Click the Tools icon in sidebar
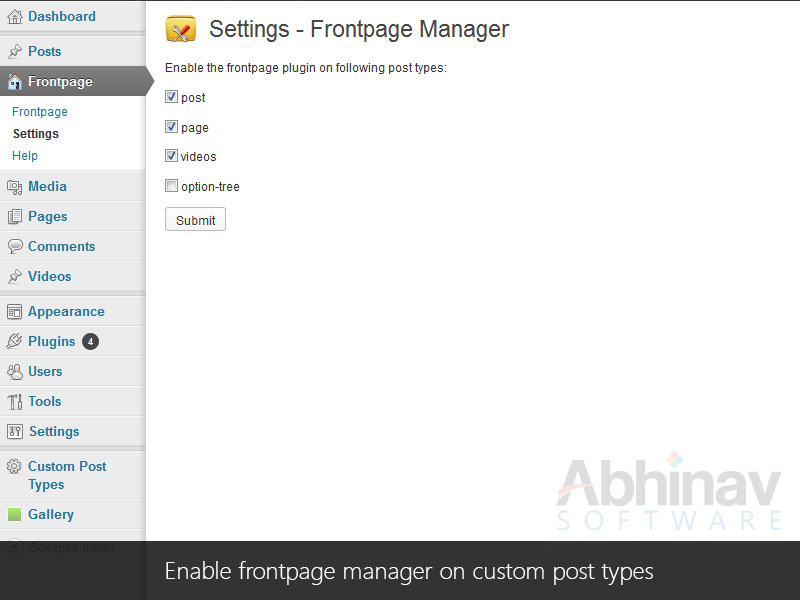800x600 pixels. tap(15, 402)
